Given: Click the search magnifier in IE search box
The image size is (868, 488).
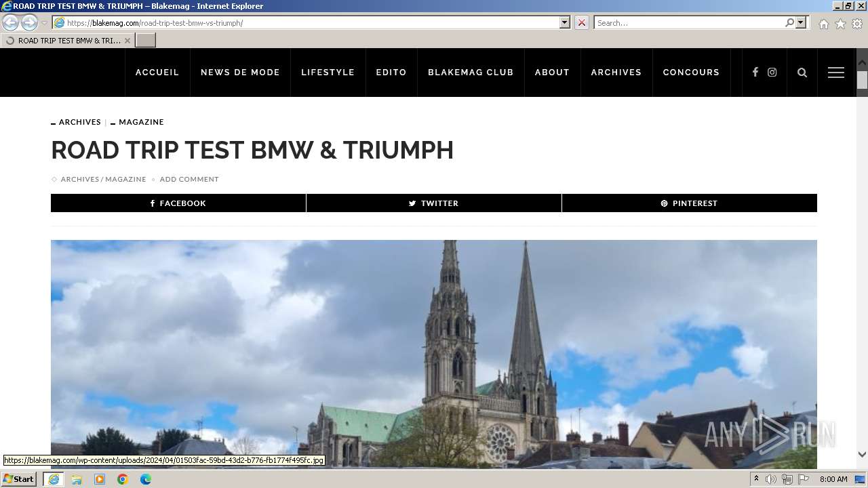Looking at the screenshot, I should [789, 23].
